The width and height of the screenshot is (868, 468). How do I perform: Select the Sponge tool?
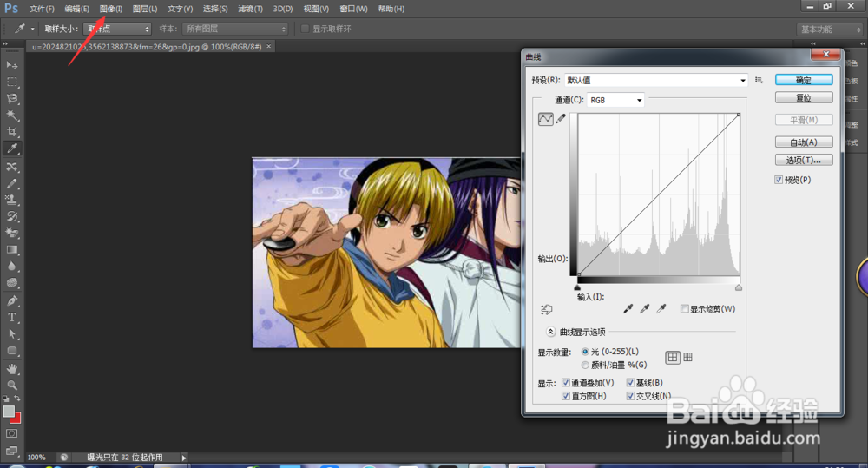pos(11,283)
